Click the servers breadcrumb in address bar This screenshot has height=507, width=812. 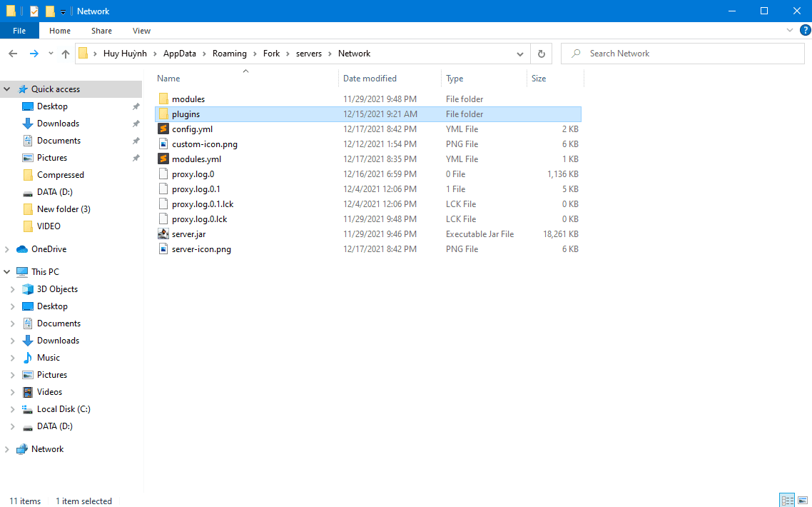pos(309,54)
